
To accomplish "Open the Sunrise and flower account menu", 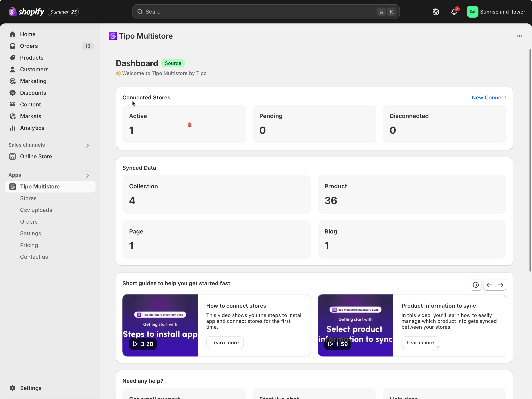I will coord(496,12).
